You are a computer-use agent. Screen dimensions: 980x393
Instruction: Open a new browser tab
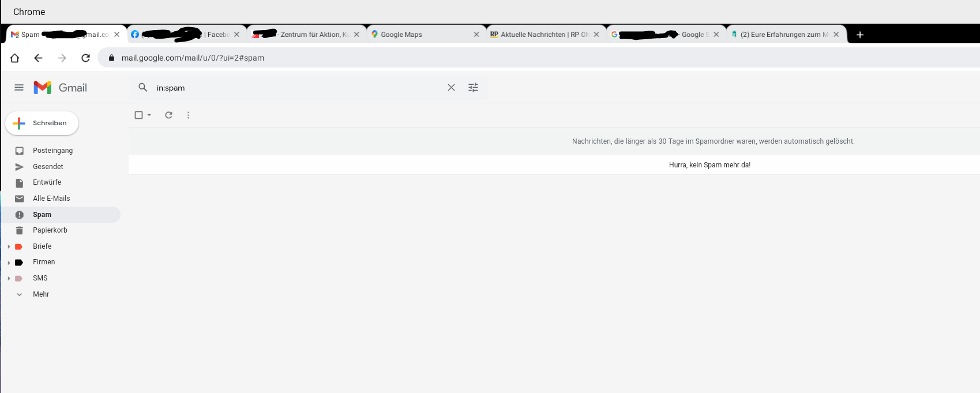[860, 35]
